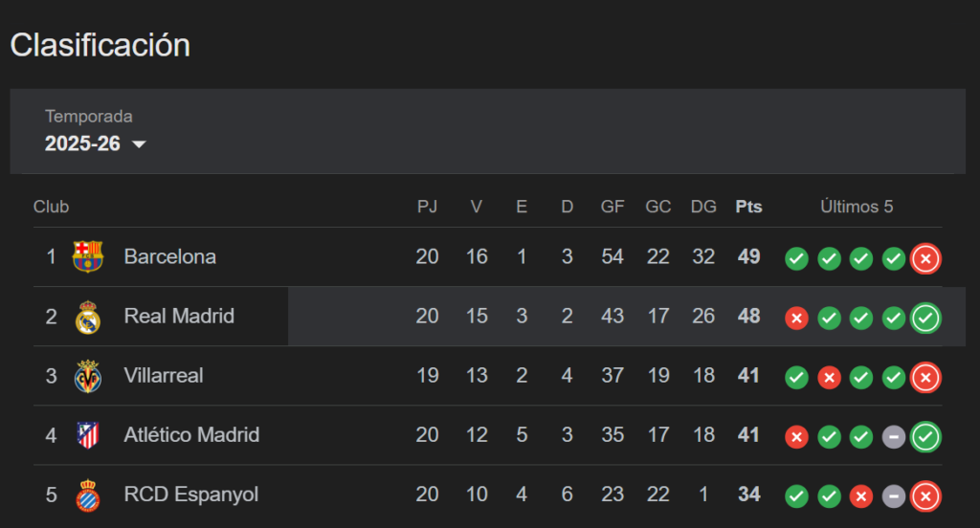Click Atlético Madrid's gray draw icon
The image size is (980, 528).
pos(893,437)
